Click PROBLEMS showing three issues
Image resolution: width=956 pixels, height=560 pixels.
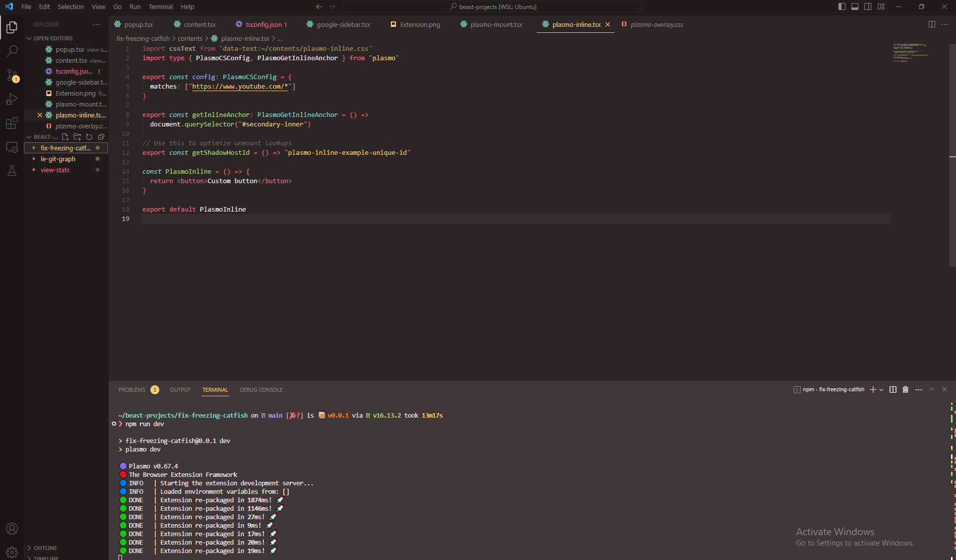(131, 390)
